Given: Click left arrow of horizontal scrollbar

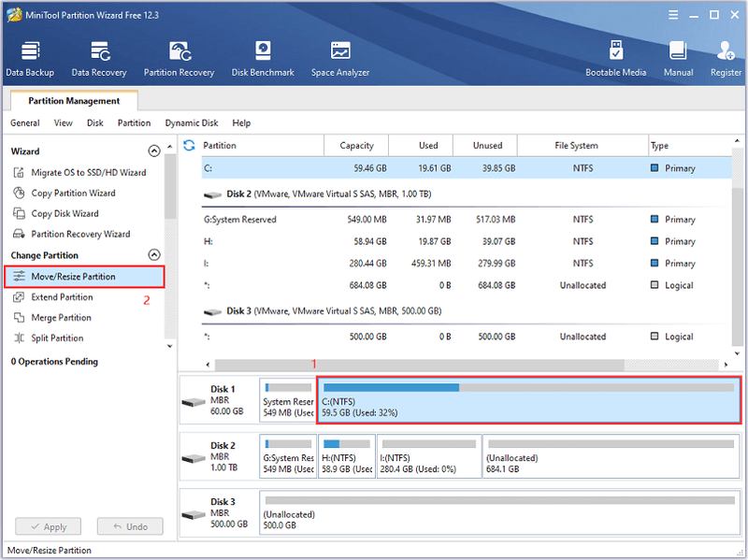Looking at the screenshot, I should click(x=208, y=365).
